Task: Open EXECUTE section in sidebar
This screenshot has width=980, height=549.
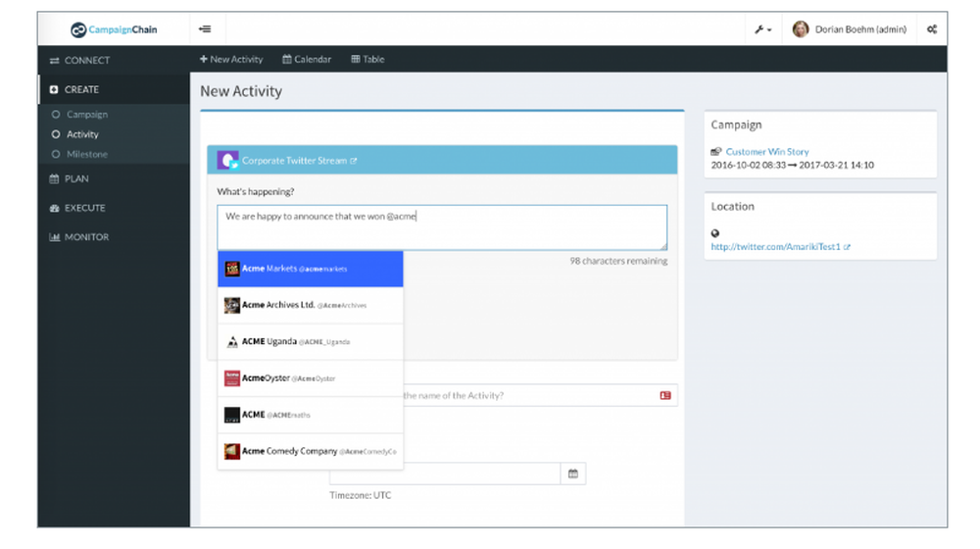Action: tap(114, 208)
